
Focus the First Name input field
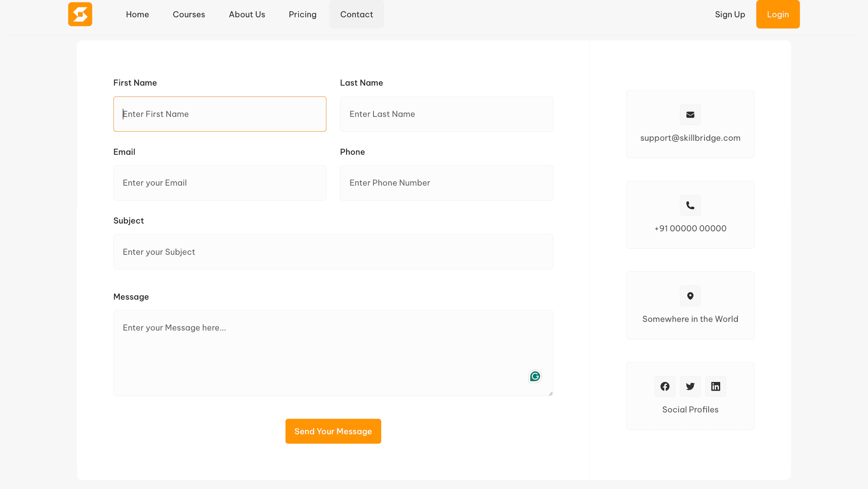(x=220, y=114)
